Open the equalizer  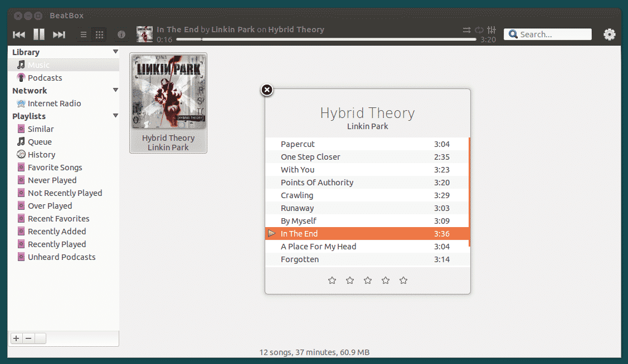(x=491, y=30)
